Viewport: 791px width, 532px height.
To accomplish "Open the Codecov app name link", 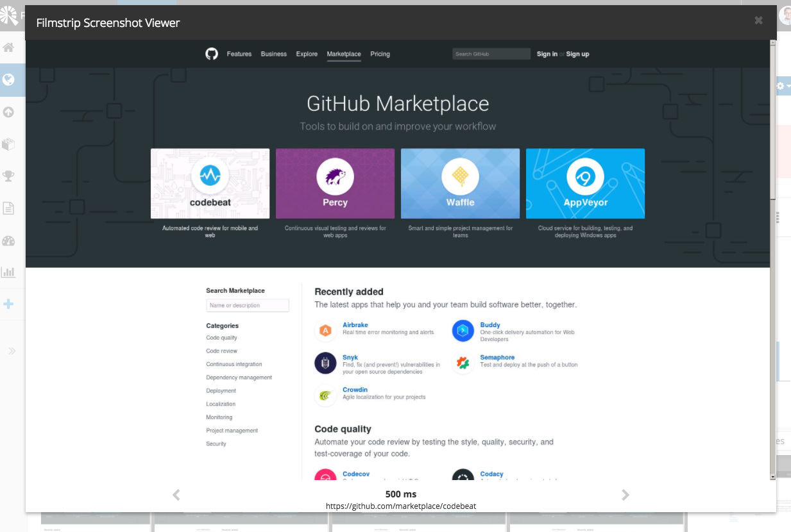I will (x=356, y=474).
